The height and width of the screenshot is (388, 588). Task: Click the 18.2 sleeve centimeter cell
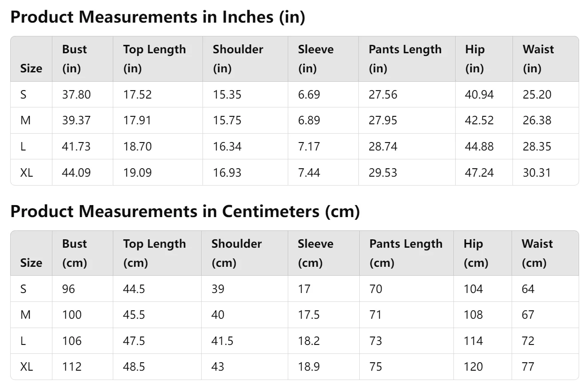coord(309,341)
